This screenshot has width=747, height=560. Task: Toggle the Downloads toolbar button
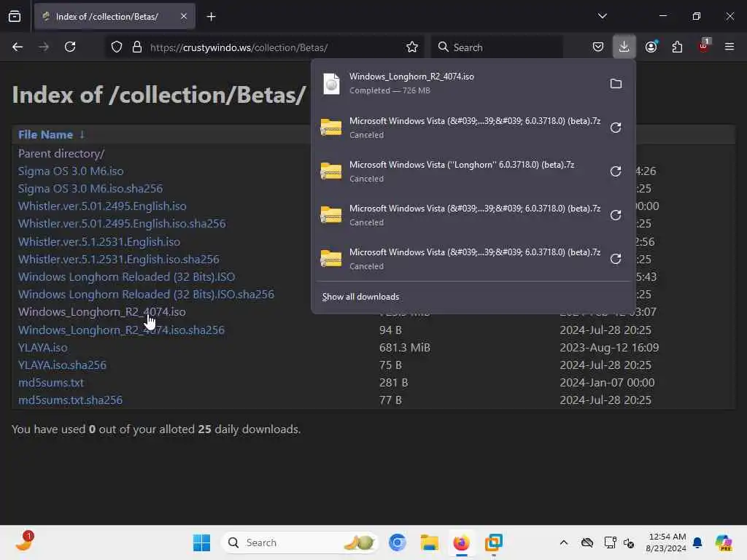pyautogui.click(x=624, y=47)
